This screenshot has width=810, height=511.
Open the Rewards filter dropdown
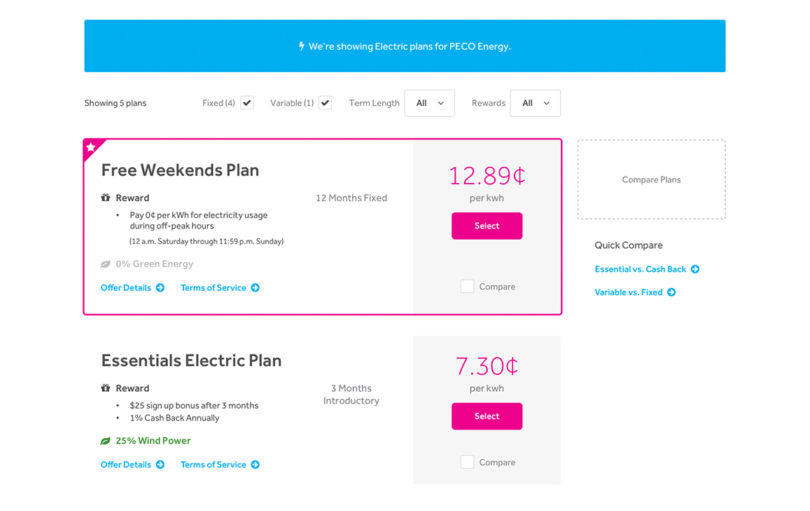coord(535,103)
